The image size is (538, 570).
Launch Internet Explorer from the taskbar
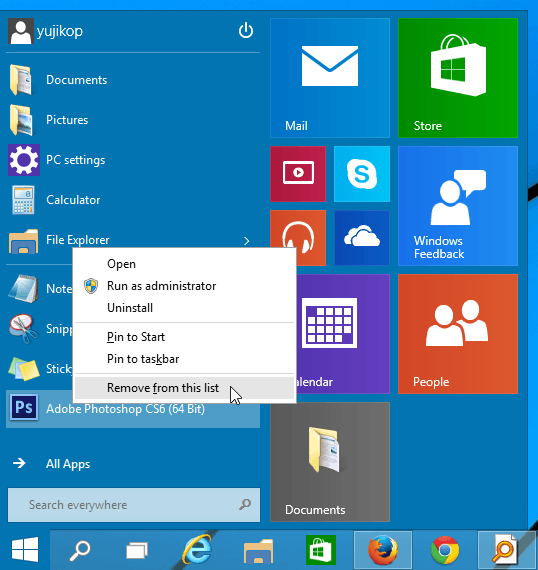(x=197, y=550)
